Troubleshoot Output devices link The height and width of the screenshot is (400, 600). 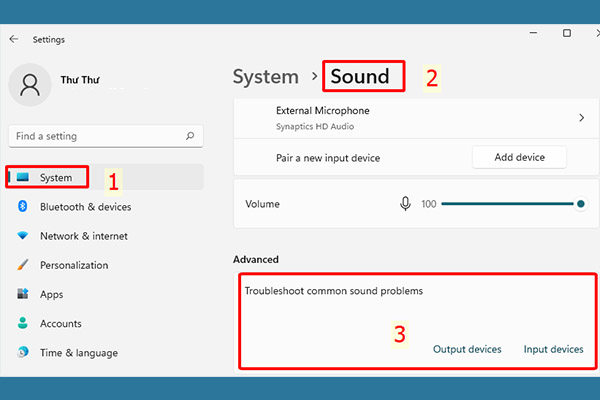467,349
